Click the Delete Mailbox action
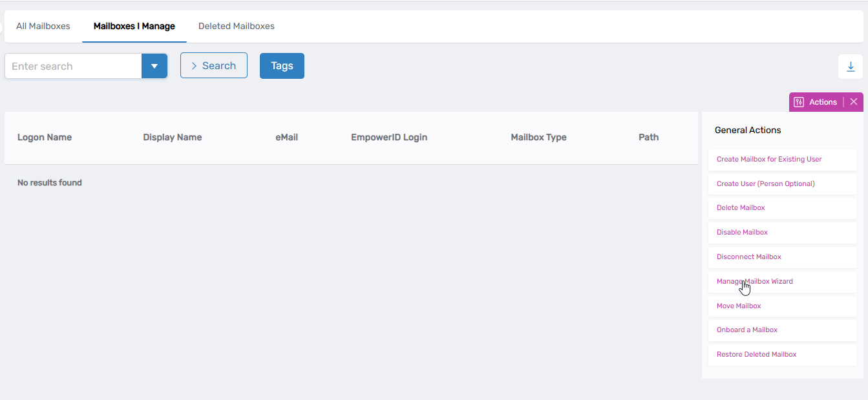The image size is (868, 400). point(741,208)
